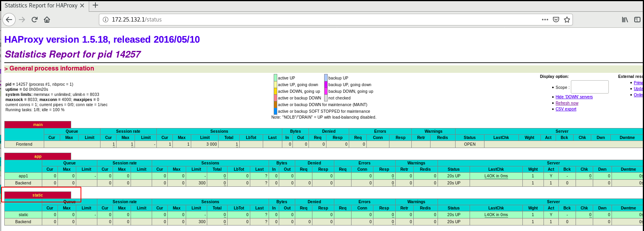The image size is (644, 231).
Task: Click the 'L4OK in 0ms' check for static server
Action: pos(496,215)
